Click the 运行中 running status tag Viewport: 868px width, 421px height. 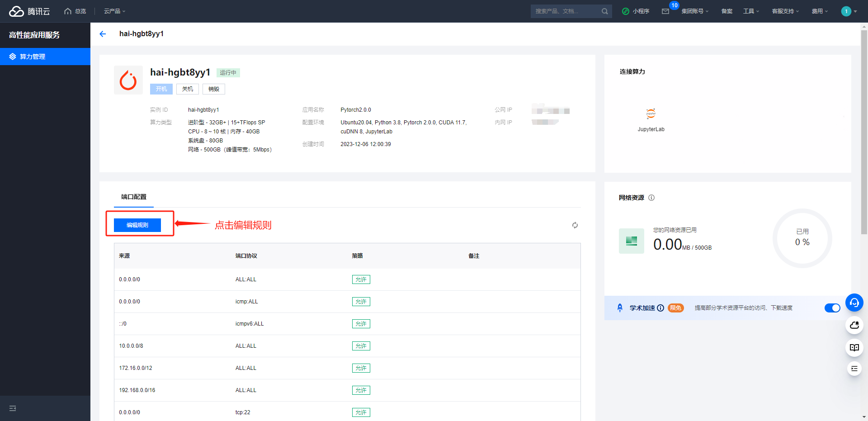pos(228,73)
